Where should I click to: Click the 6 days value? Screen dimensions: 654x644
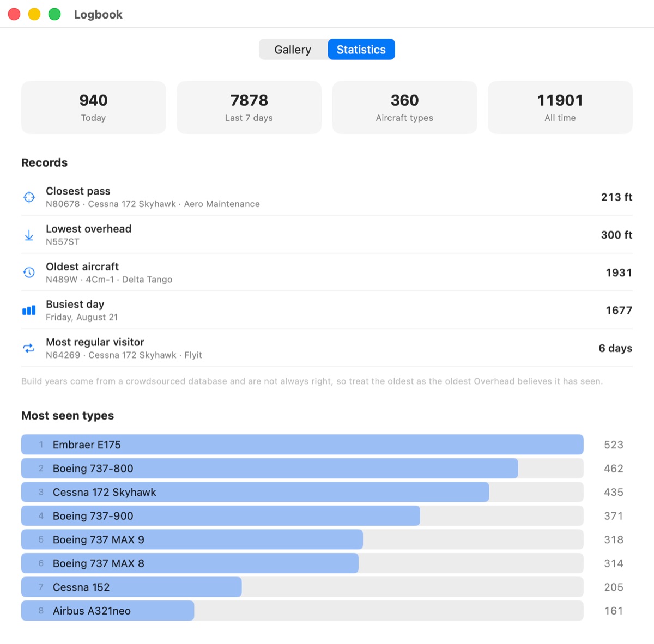coord(615,348)
